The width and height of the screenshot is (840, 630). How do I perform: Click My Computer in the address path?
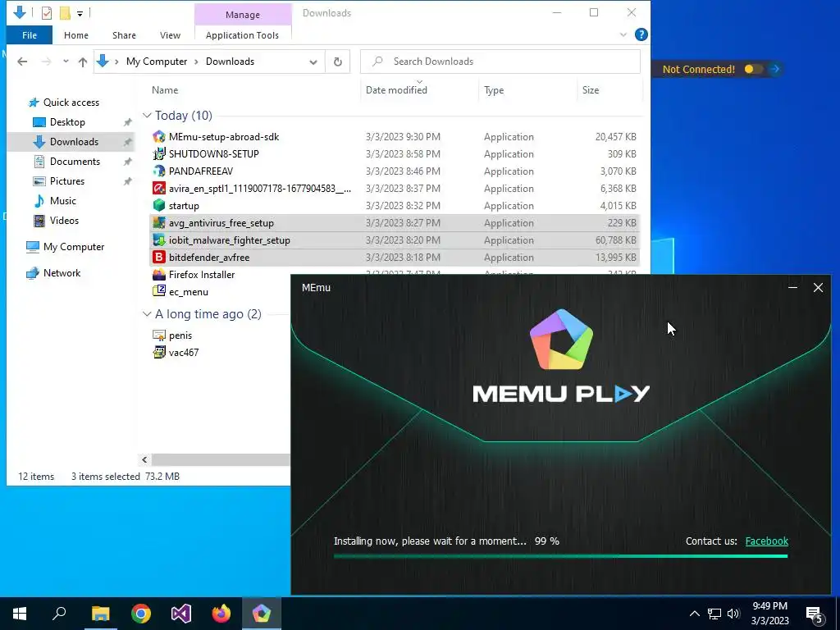(x=157, y=62)
